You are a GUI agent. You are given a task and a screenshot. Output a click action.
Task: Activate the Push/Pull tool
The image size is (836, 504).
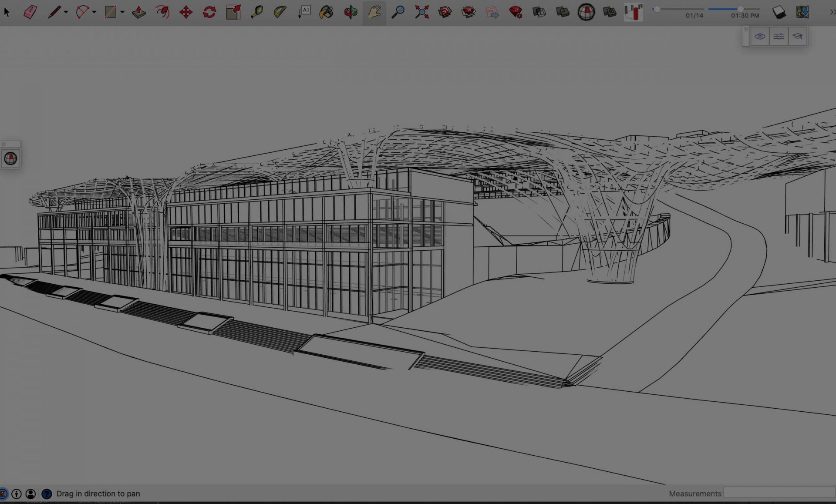(x=139, y=12)
